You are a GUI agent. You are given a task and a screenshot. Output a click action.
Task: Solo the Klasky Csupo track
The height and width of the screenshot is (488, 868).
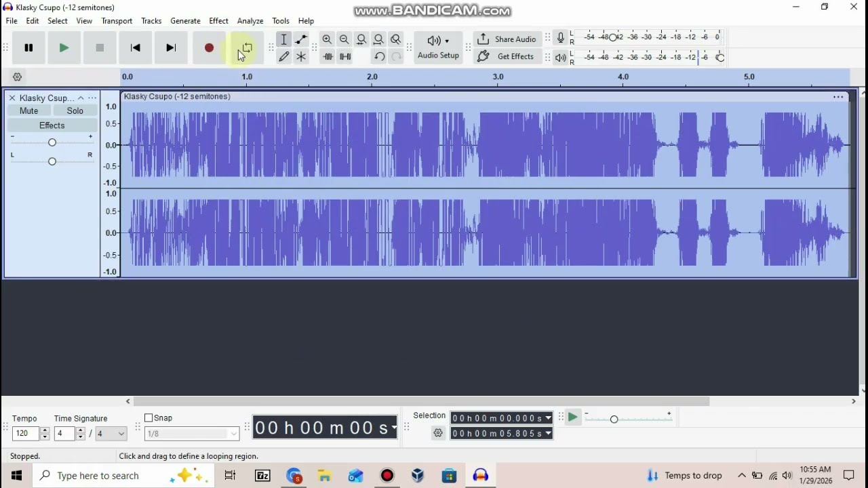pyautogui.click(x=75, y=111)
